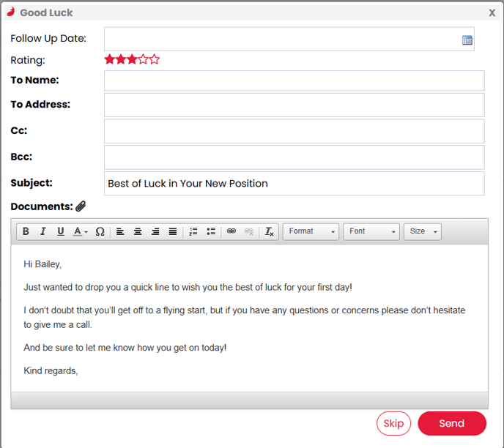Close the Good Luck dialog
The image size is (504, 448).
click(492, 12)
